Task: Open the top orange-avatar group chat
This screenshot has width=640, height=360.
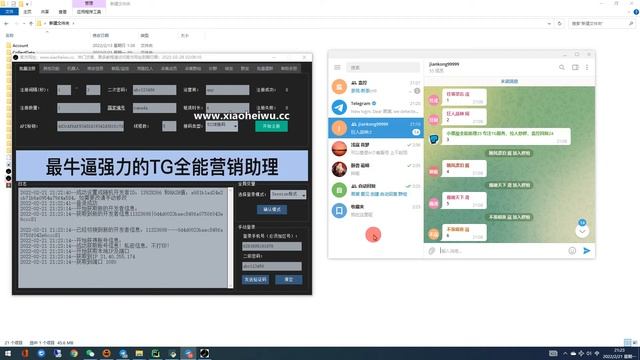Action: (376, 87)
